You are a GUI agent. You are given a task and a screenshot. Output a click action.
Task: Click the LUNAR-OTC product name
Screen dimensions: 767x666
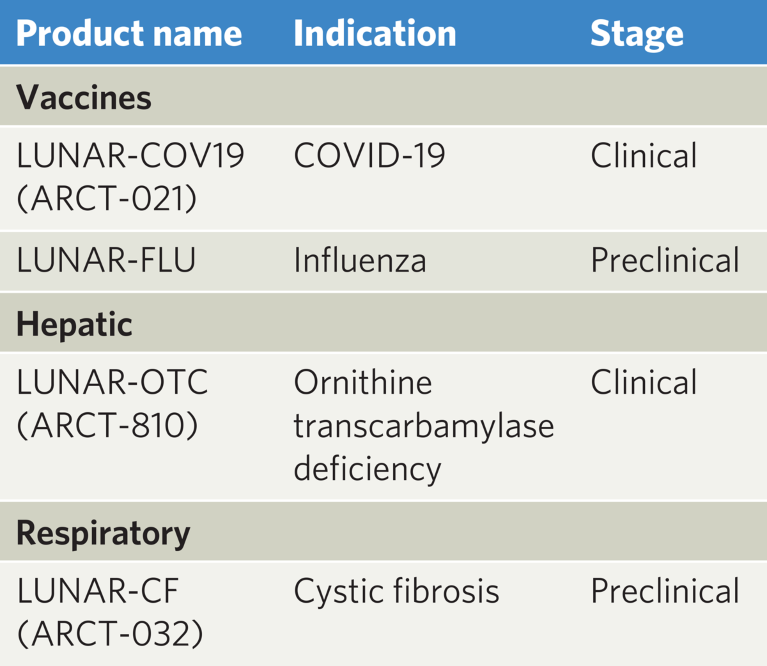coord(113,383)
